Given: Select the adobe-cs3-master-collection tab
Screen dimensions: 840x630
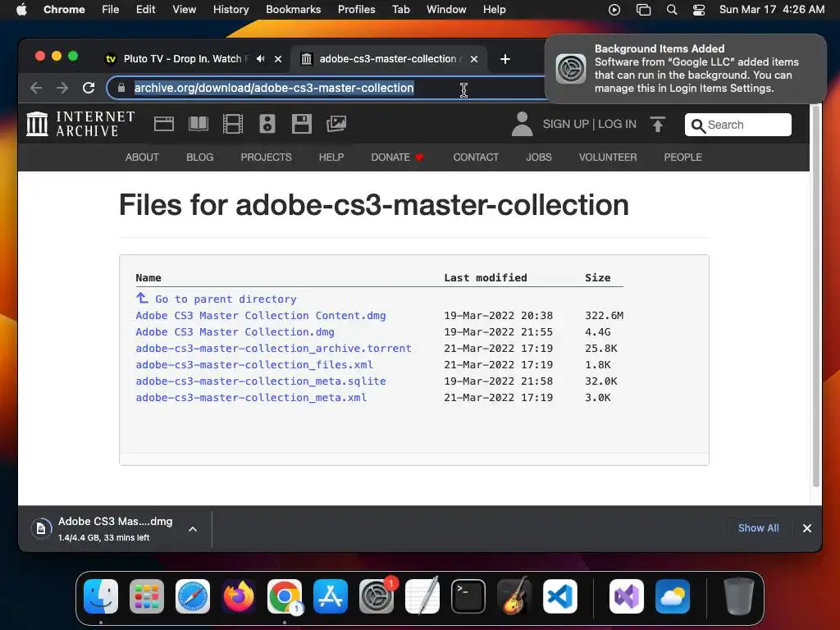Looking at the screenshot, I should (x=388, y=59).
